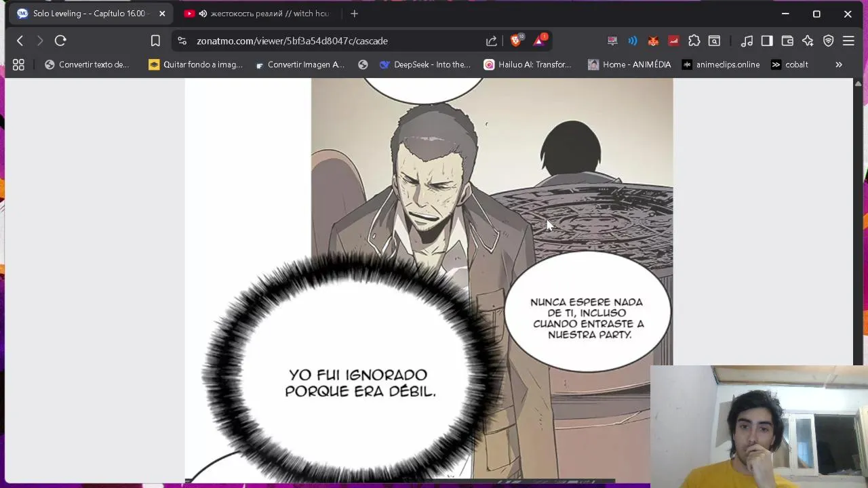Open the 'cobalt' bookmark
The image size is (868, 488).
click(x=789, y=64)
